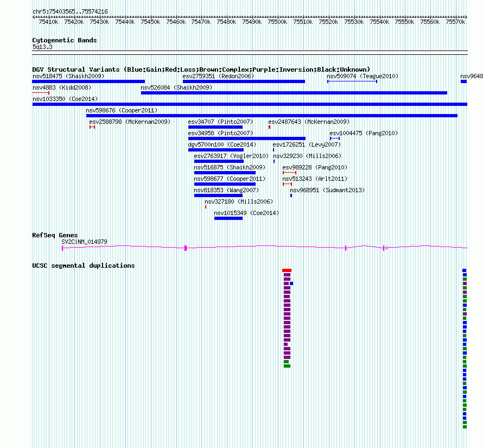Open the nsv518475 (Shaikh2009) label
This screenshot has width=483, height=448.
68,76
